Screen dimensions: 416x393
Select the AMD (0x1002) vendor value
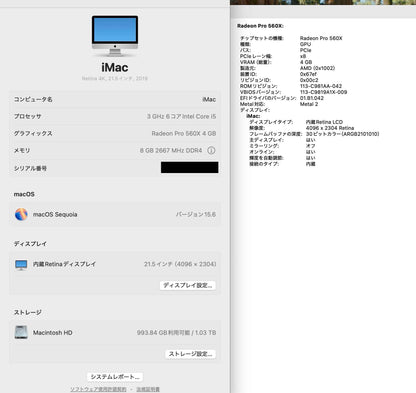point(317,68)
